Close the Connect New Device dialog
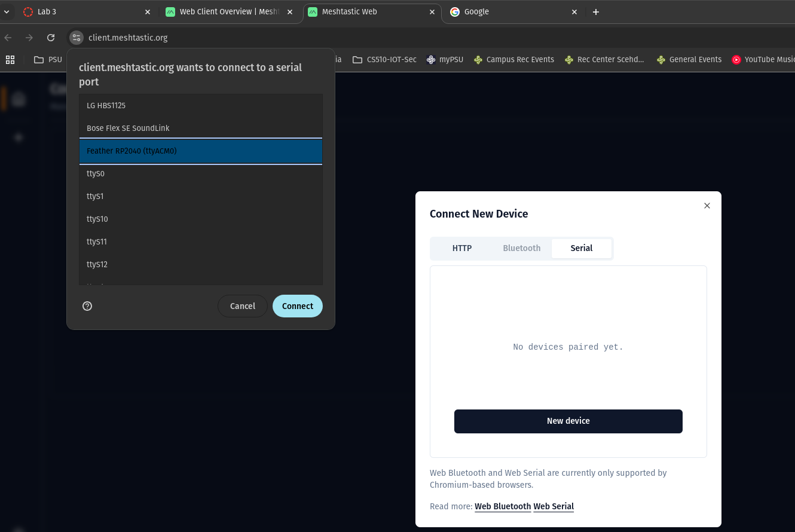The width and height of the screenshot is (795, 532). tap(707, 206)
